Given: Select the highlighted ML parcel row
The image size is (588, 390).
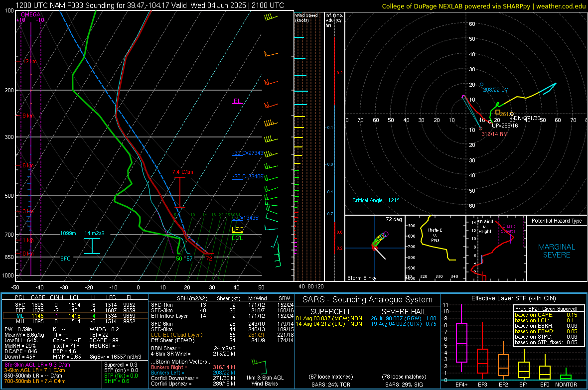Looking at the screenshot, I should click(75, 316).
